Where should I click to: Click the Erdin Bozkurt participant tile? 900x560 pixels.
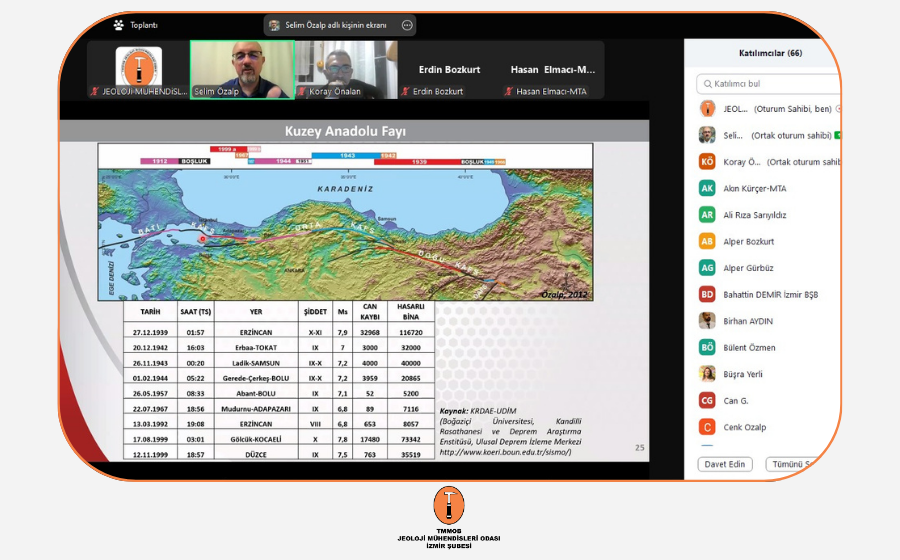(x=450, y=70)
